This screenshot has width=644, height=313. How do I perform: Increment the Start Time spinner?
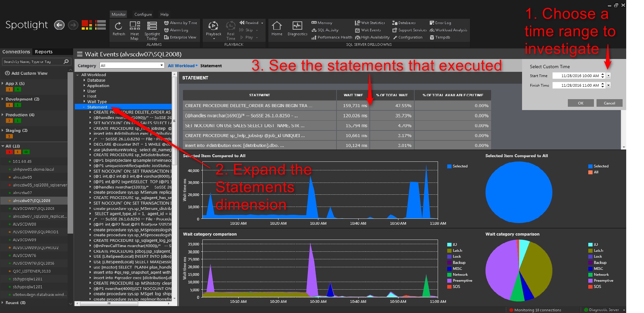(x=602, y=74)
